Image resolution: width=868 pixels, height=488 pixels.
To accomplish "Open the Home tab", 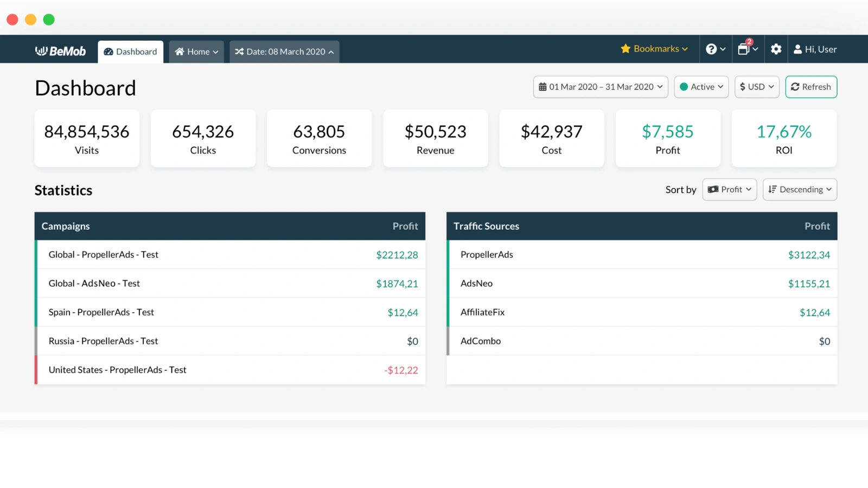I will [x=196, y=52].
